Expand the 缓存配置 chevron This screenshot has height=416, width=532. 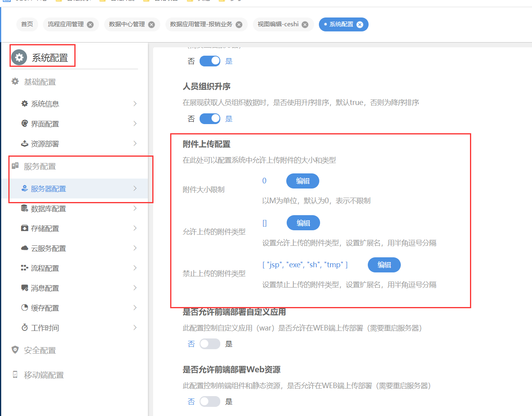[135, 307]
